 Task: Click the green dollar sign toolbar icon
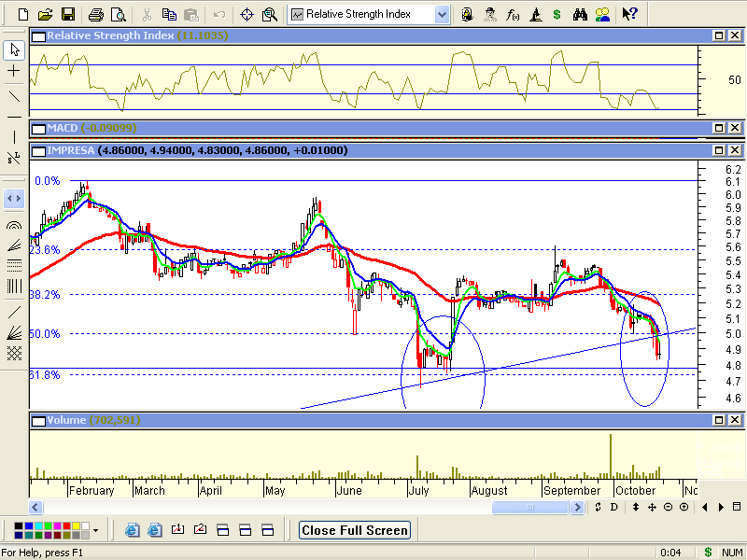(x=557, y=15)
